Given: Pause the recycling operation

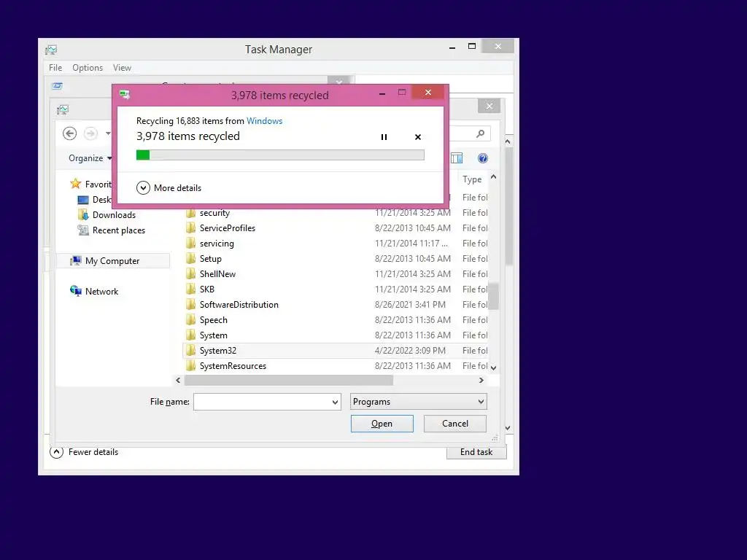Looking at the screenshot, I should pos(384,137).
